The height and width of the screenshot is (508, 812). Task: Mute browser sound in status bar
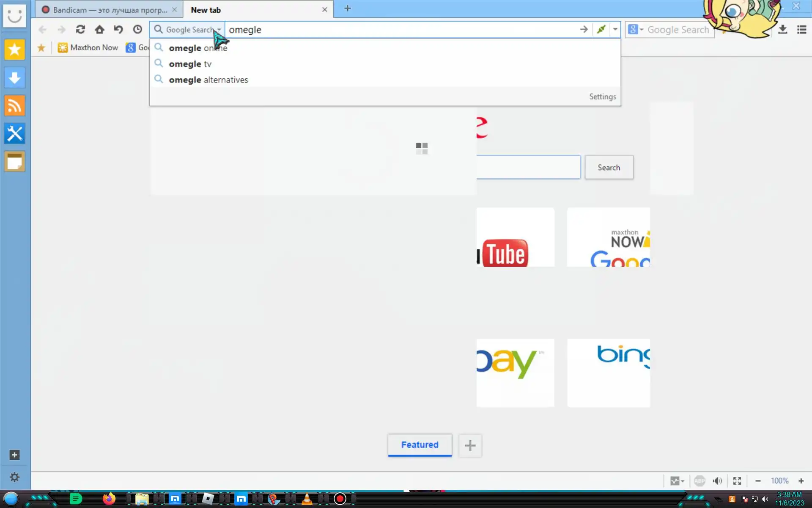click(717, 481)
